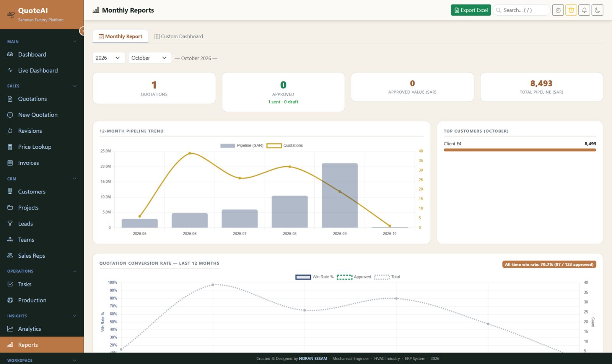The width and height of the screenshot is (612, 364).
Task: Open Live Dashboard pulse icon
Action: (10, 70)
